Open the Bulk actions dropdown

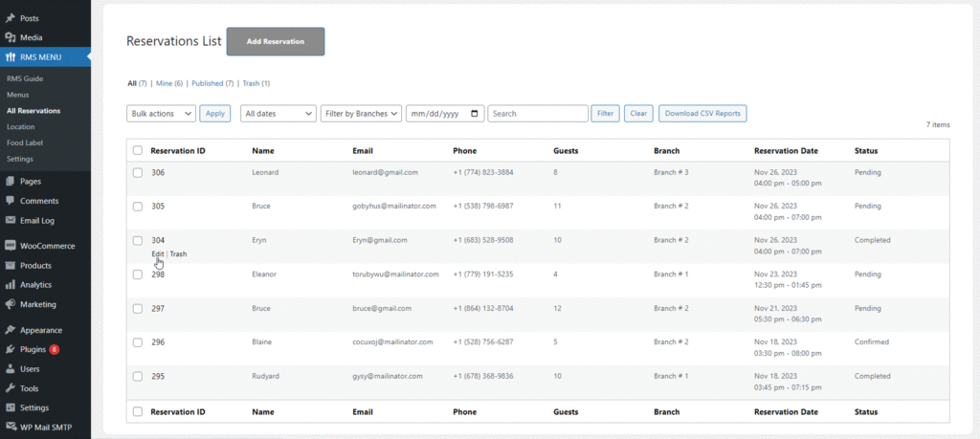(161, 114)
